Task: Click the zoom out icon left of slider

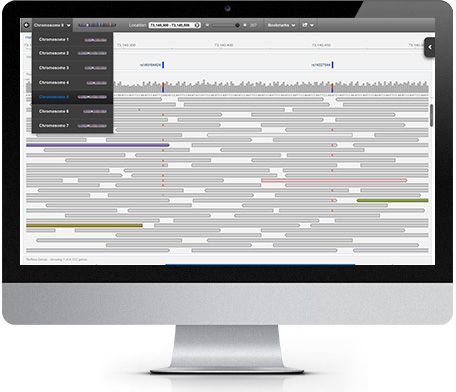Action: [207, 25]
